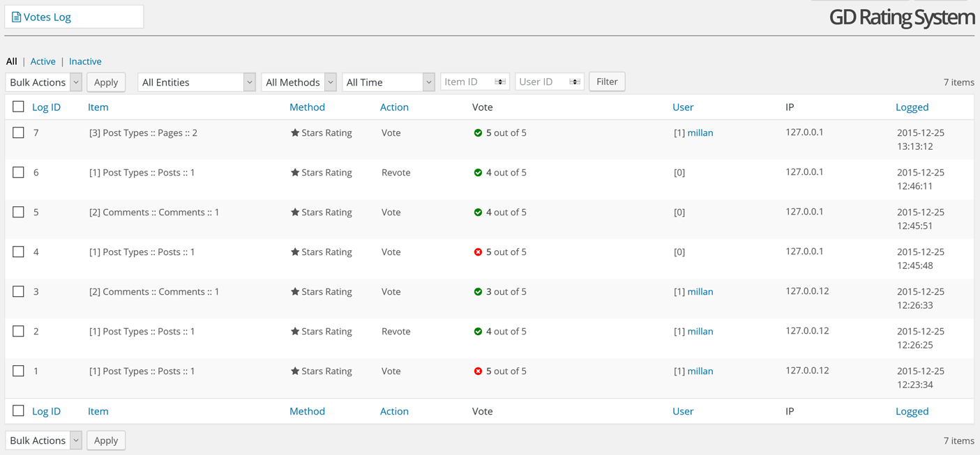Select all rows using header checkbox
980x455 pixels.
(x=19, y=107)
